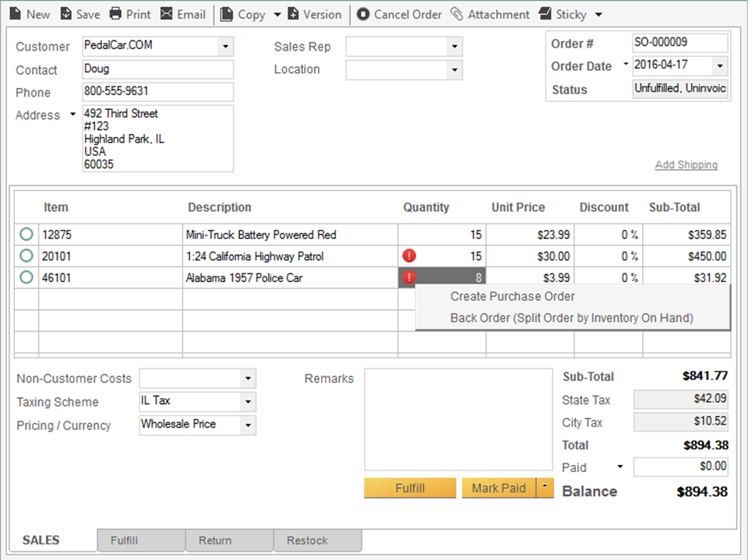Click 'Mini-Truck Battery Powered Red' description cell

tap(290, 234)
